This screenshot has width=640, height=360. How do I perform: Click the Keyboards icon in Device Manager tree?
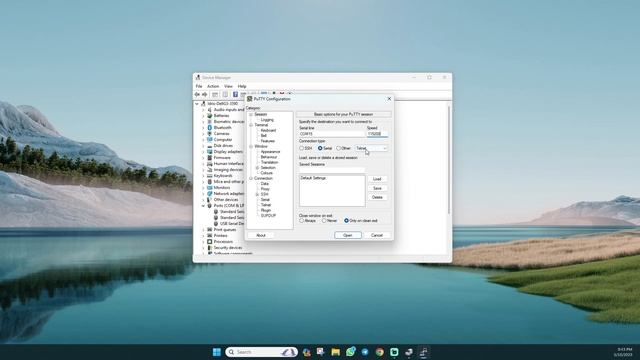[x=209, y=176]
